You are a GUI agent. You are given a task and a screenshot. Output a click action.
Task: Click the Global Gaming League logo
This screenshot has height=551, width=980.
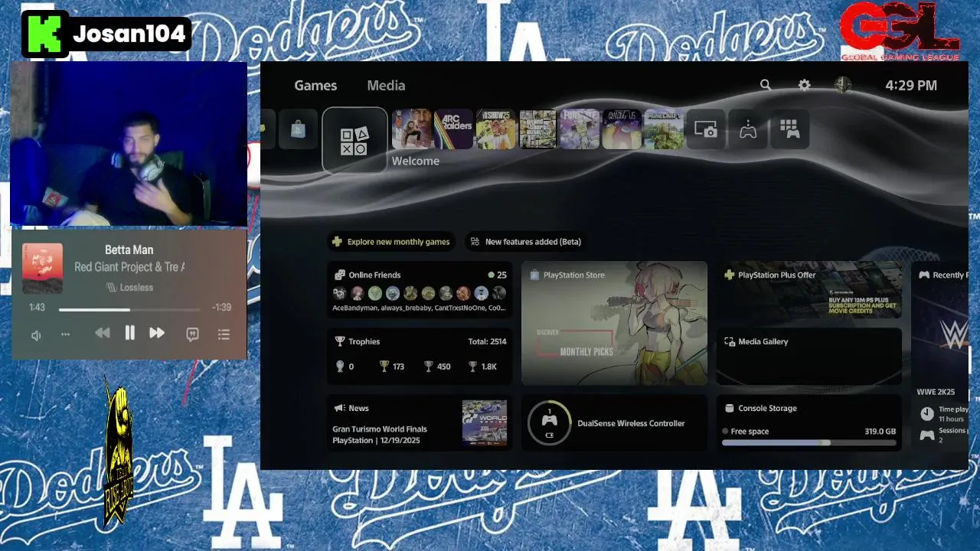[900, 31]
